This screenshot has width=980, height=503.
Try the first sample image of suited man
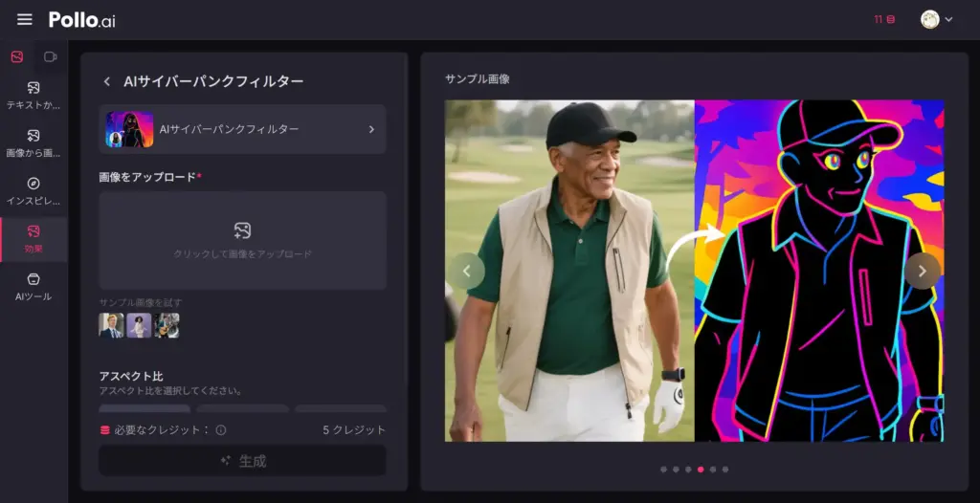[x=111, y=326]
